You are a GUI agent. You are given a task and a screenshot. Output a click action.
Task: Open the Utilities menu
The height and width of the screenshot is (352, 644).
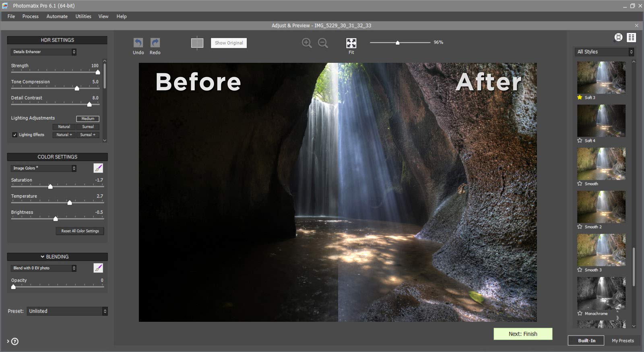pyautogui.click(x=83, y=17)
